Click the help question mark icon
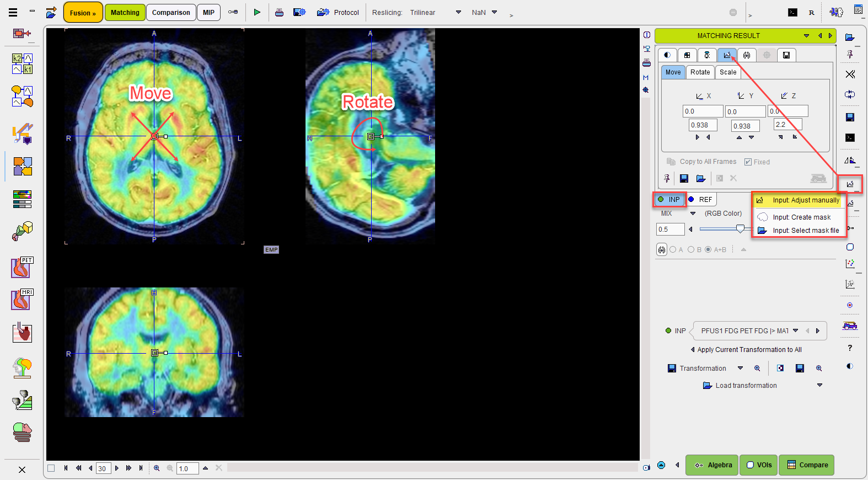The width and height of the screenshot is (868, 480). (x=850, y=348)
